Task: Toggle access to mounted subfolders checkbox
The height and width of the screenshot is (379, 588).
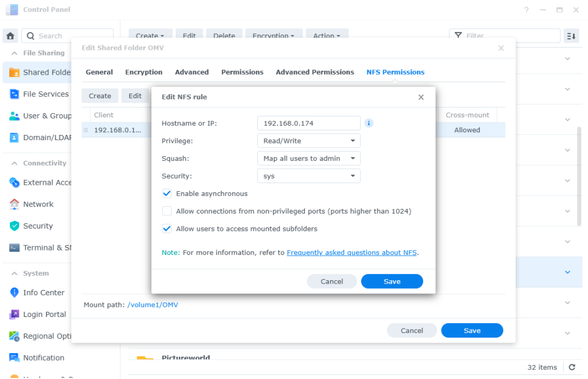Action: 167,229
